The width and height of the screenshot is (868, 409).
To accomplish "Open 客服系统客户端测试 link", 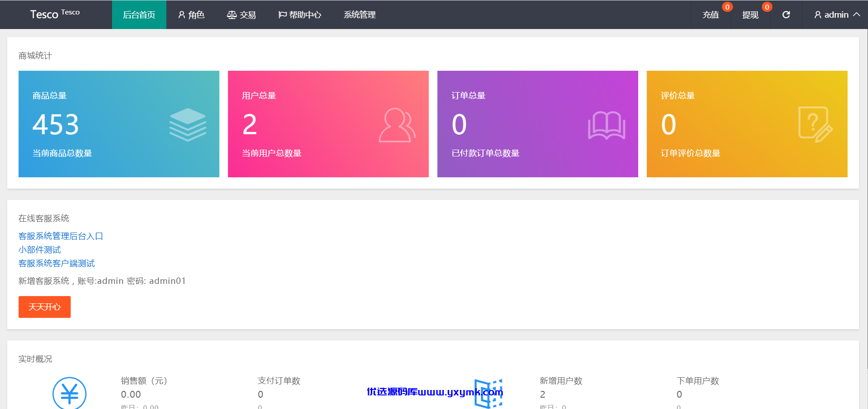I will (57, 263).
